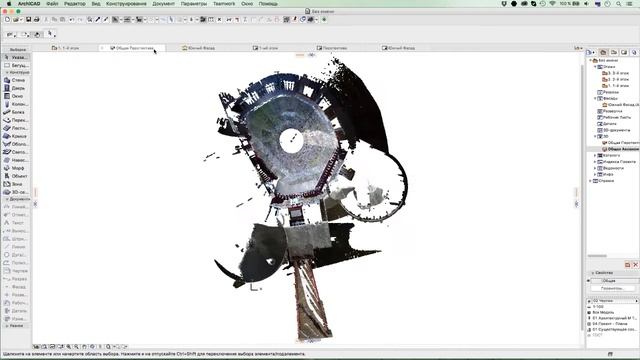This screenshot has height=360, width=640.
Task: Collapse the 3D tree node
Action: [x=595, y=136]
